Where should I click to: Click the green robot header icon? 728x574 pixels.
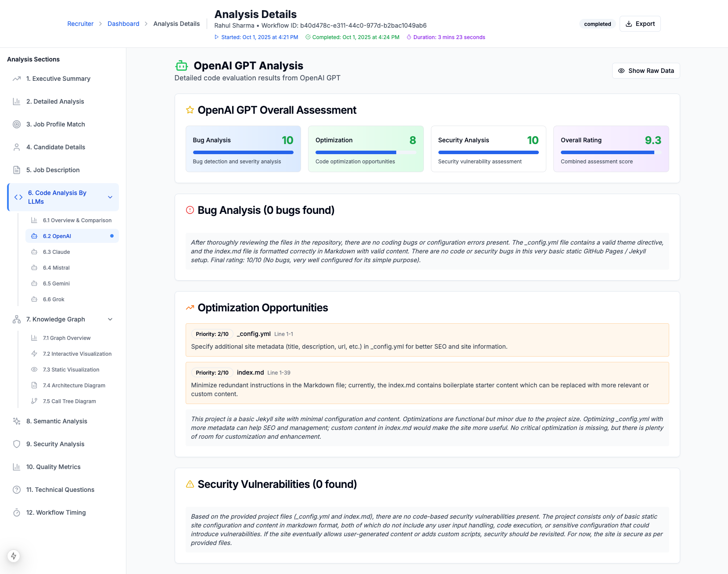tap(182, 66)
